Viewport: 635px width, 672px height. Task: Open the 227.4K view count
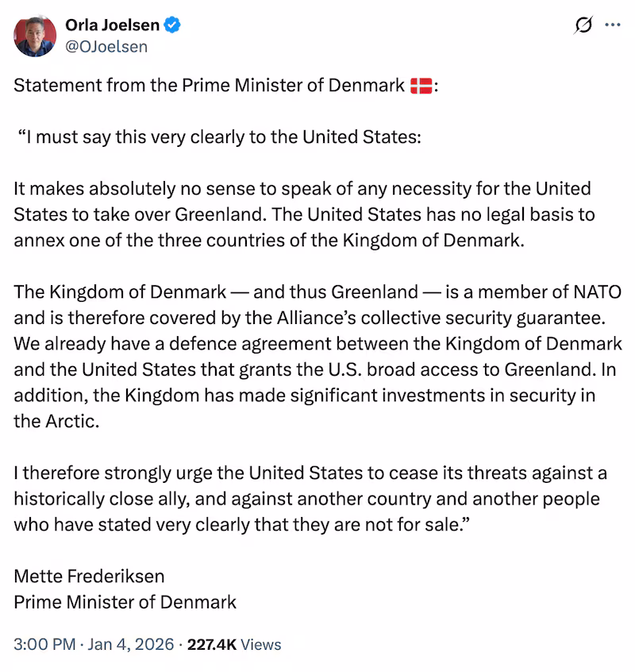pos(211,644)
